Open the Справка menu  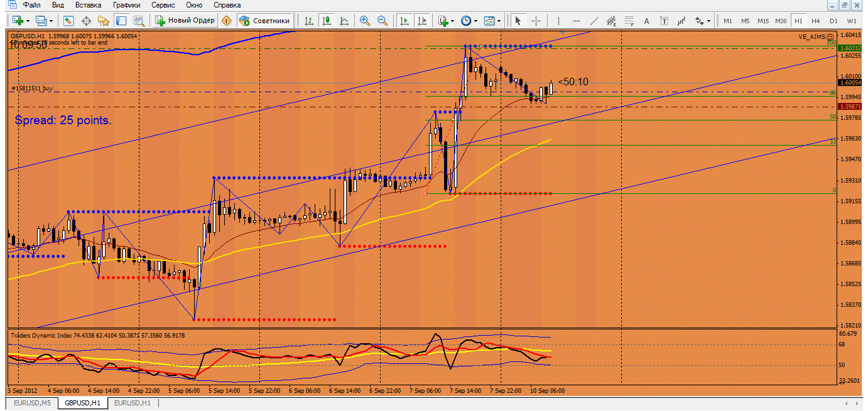click(227, 5)
